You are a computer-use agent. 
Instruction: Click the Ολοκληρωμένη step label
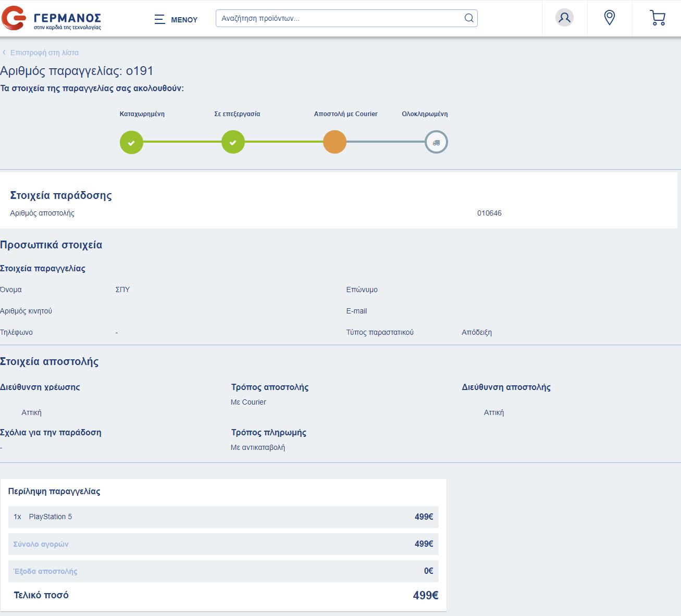click(x=425, y=114)
